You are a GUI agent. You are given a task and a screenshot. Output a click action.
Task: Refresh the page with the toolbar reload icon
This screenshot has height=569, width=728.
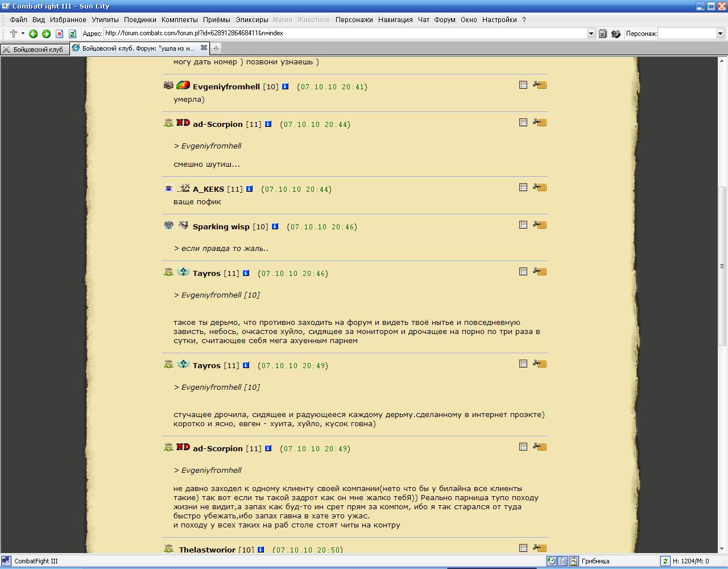pos(72,34)
